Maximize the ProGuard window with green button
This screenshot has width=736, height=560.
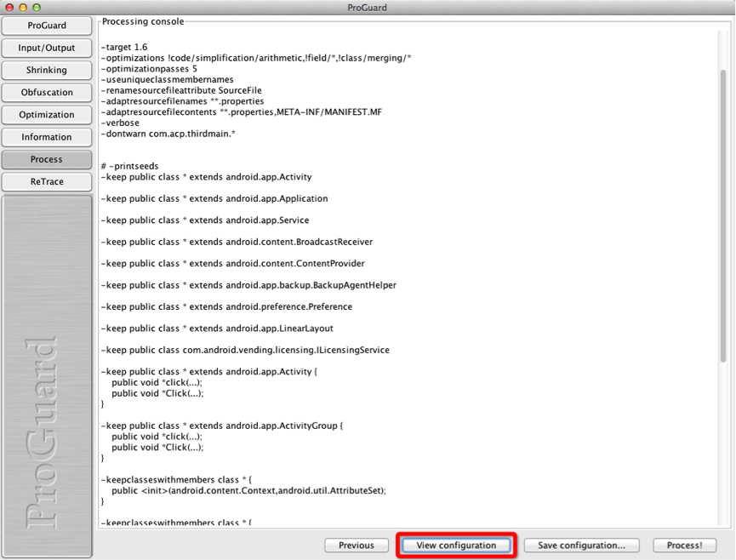click(37, 8)
